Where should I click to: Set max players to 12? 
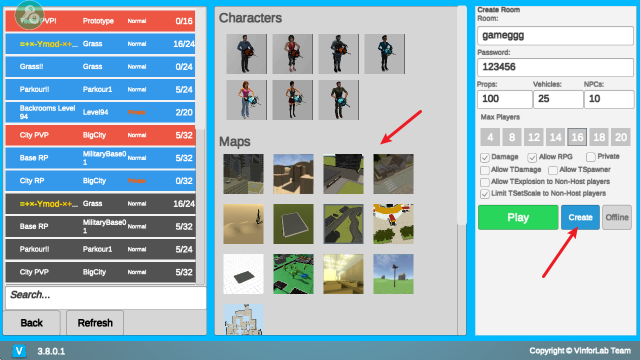[534, 137]
